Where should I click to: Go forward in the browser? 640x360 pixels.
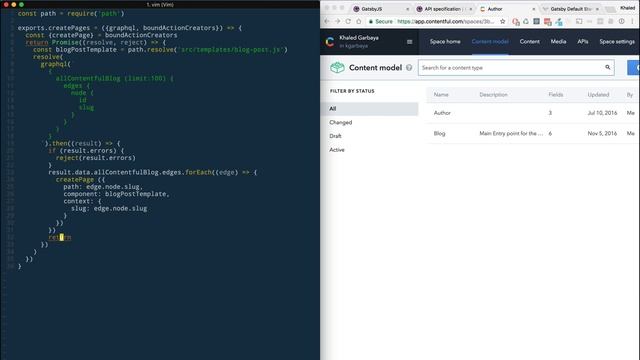338,21
